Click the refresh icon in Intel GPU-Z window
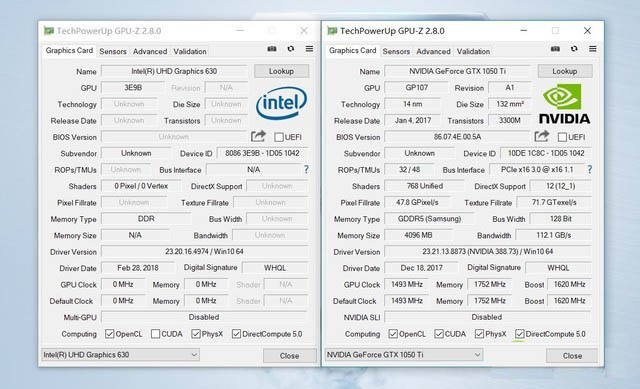This screenshot has width=640, height=389. pyautogui.click(x=291, y=49)
